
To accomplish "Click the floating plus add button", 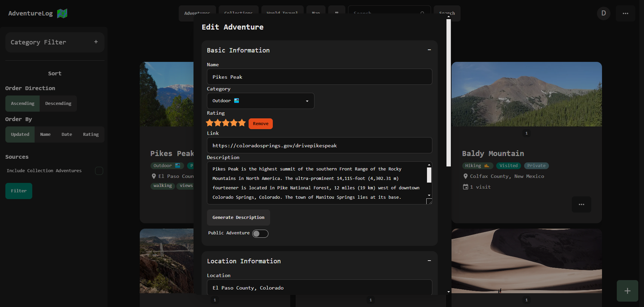I will coord(627,291).
